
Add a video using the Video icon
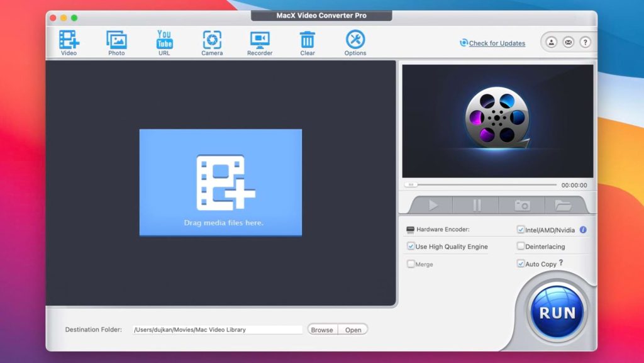tap(69, 43)
